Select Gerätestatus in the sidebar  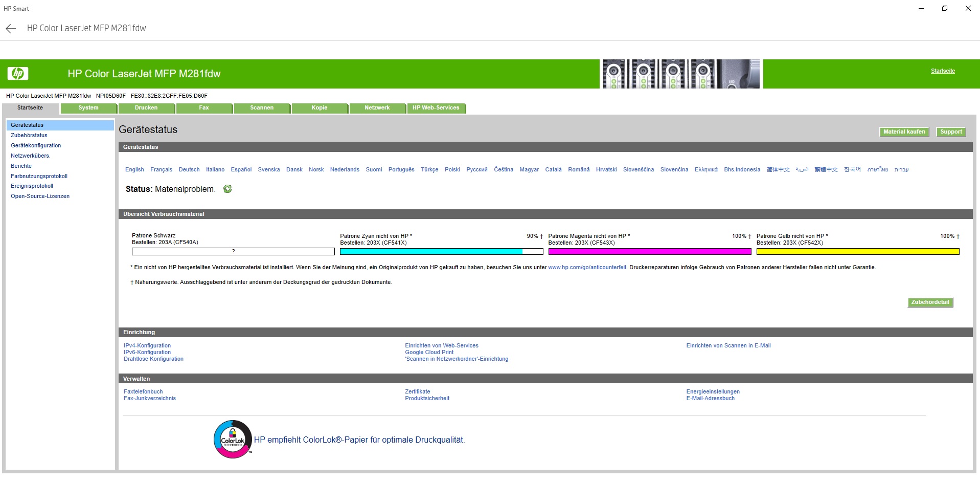click(60, 125)
